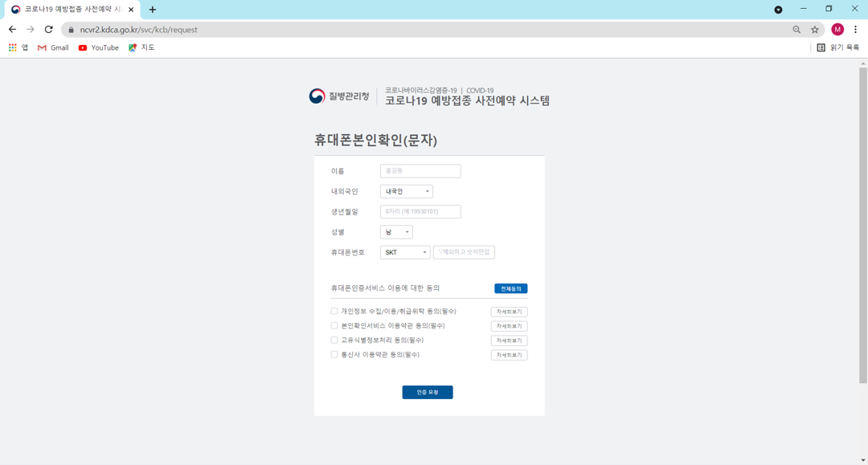868x465 pixels.
Task: Click the 코로나19 예방접종 사전예약 시스템 title
Action: tap(467, 100)
